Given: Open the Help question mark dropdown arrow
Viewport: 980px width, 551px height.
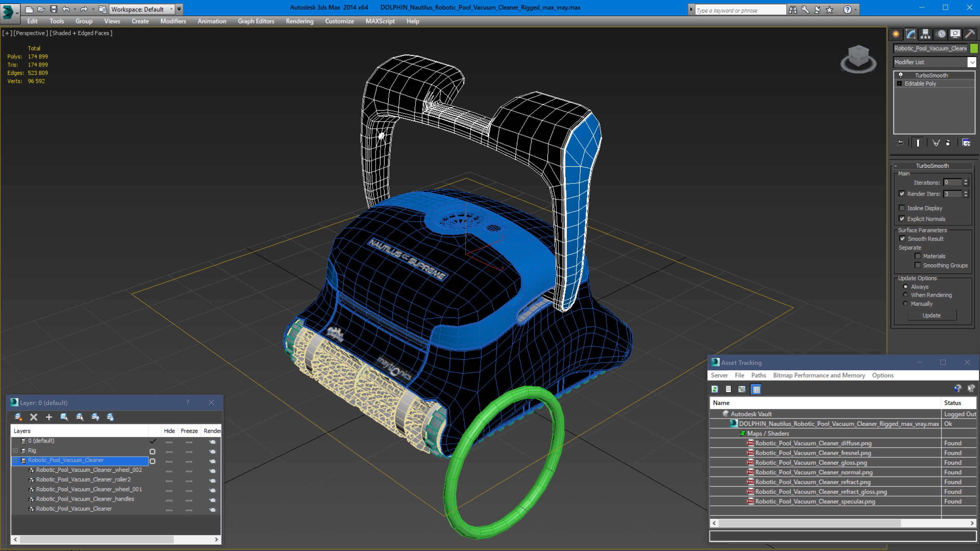Looking at the screenshot, I should (x=856, y=10).
